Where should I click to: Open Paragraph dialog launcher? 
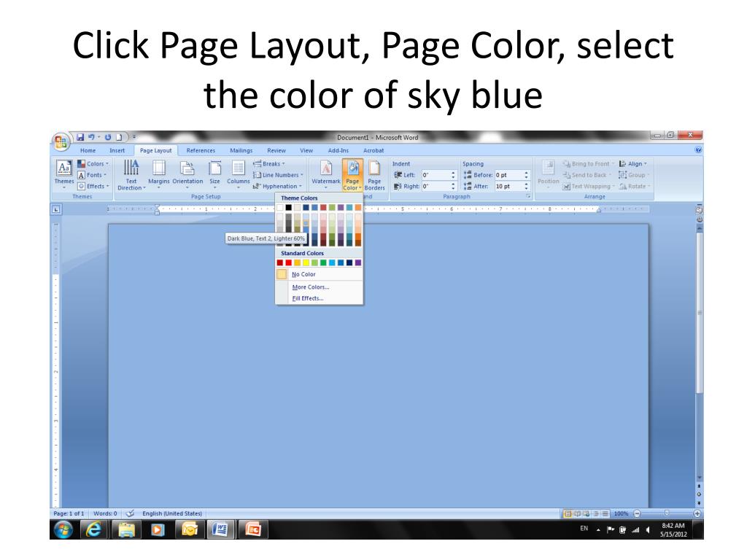pyautogui.click(x=528, y=196)
